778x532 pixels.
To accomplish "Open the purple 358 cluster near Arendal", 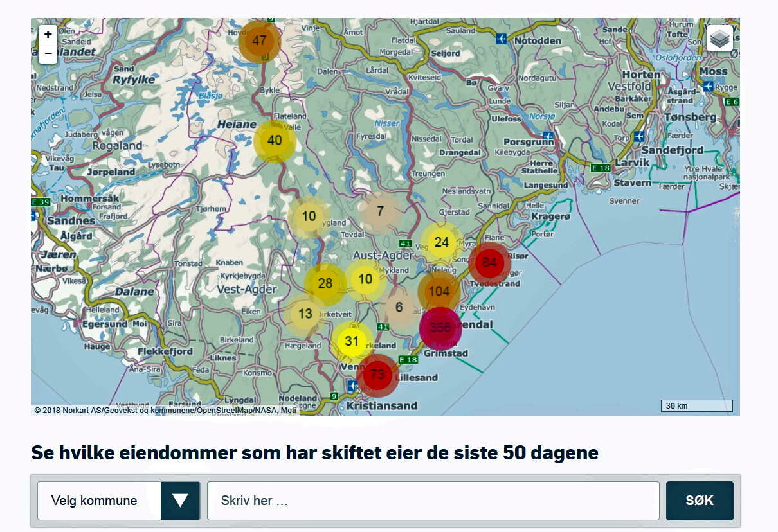I will click(440, 328).
